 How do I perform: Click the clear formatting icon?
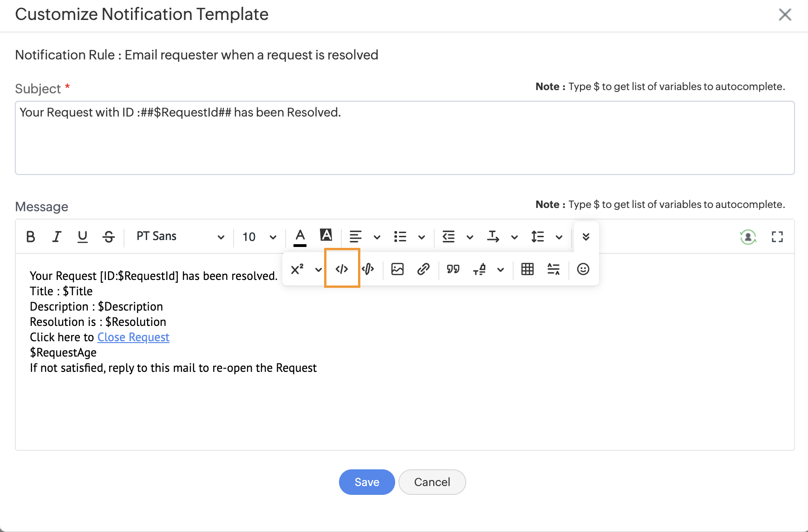click(x=479, y=269)
